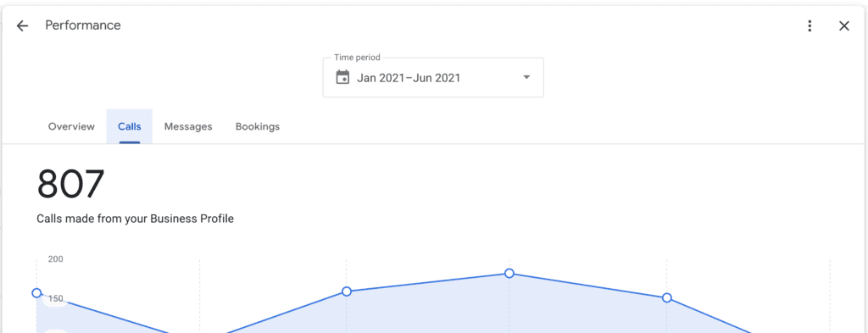Click the Performance panel title
The image size is (868, 333).
tap(83, 25)
